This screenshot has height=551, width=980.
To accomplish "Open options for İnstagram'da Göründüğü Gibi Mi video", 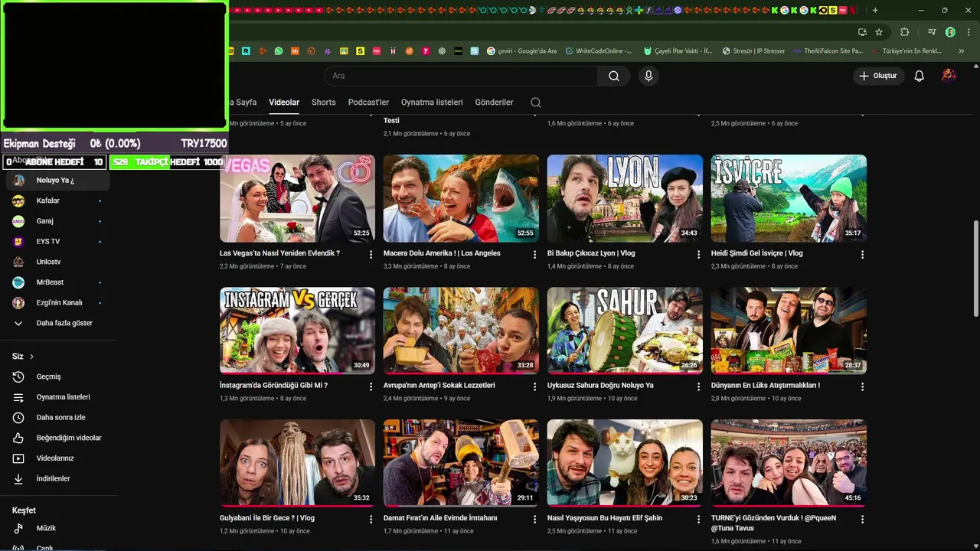I will [x=371, y=387].
